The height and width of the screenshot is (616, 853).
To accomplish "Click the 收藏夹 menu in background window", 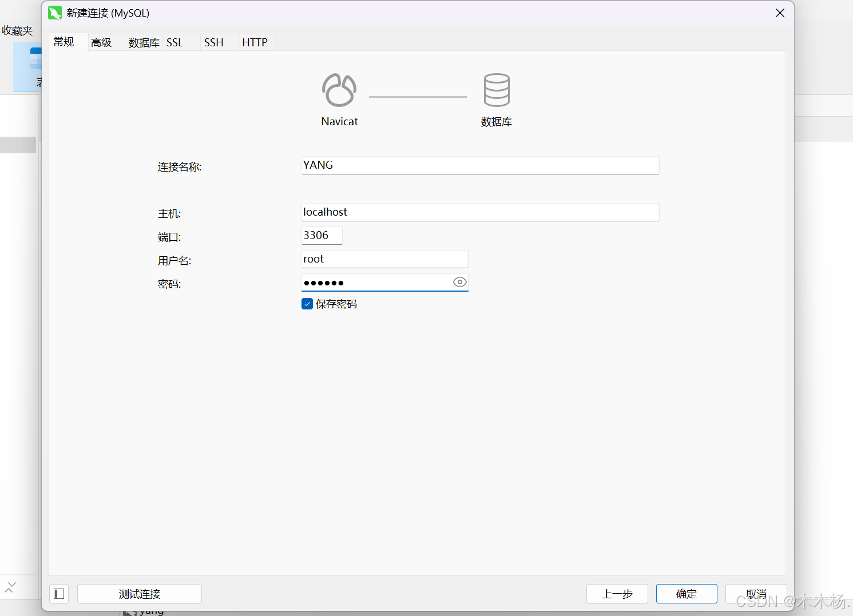I will (17, 31).
